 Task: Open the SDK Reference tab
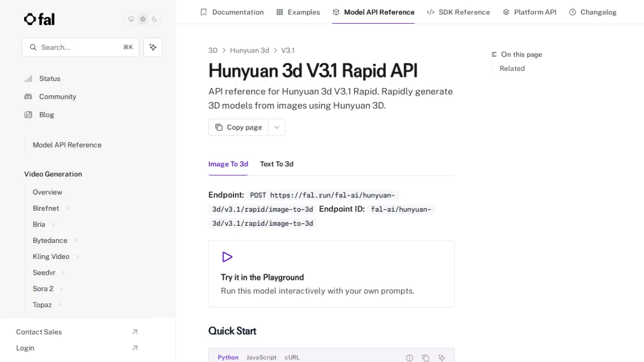pyautogui.click(x=458, y=12)
